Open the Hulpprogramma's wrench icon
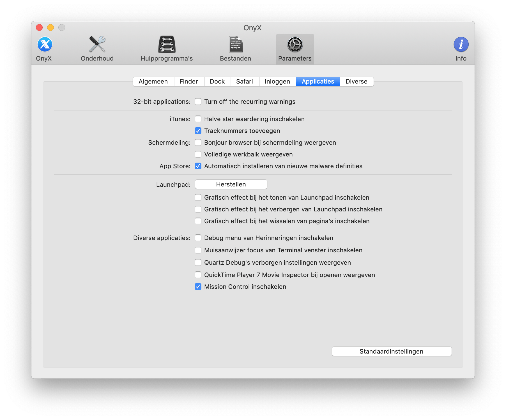The width and height of the screenshot is (506, 420). (x=167, y=44)
